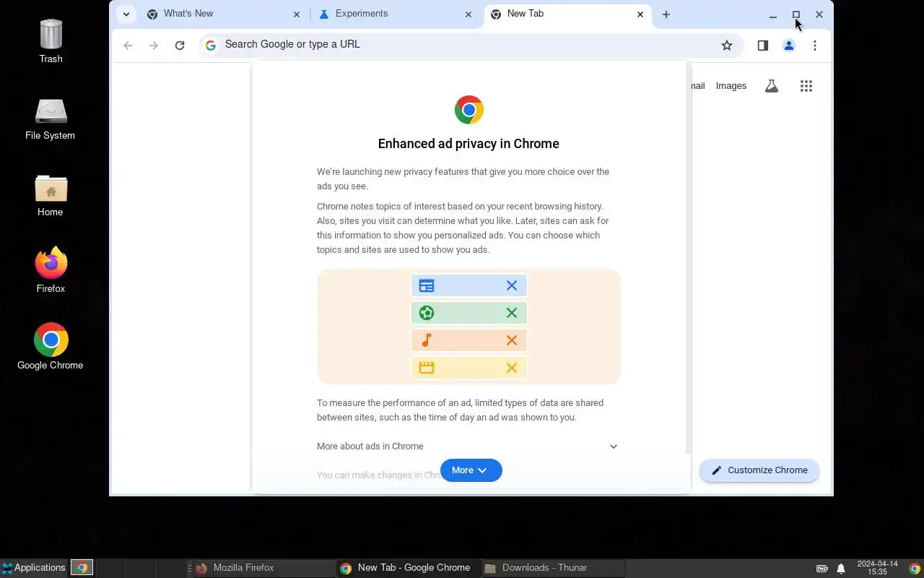Remove the movie topic in illustration
The image size is (924, 578).
pyautogui.click(x=512, y=368)
